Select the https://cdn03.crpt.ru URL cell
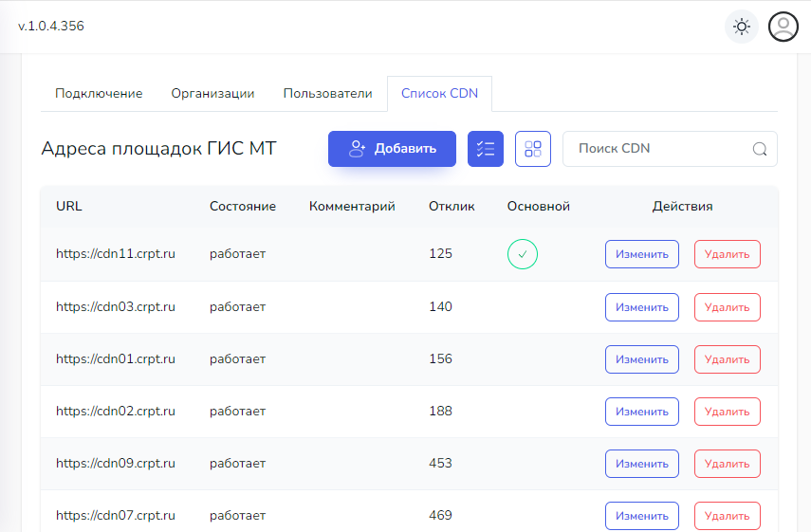 coord(116,307)
